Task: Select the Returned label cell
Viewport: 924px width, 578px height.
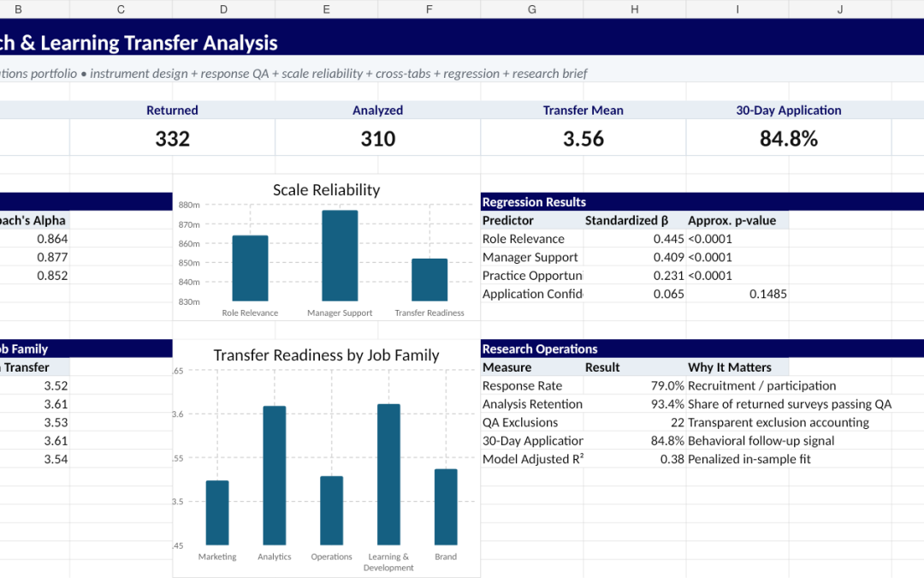Action: (x=173, y=110)
